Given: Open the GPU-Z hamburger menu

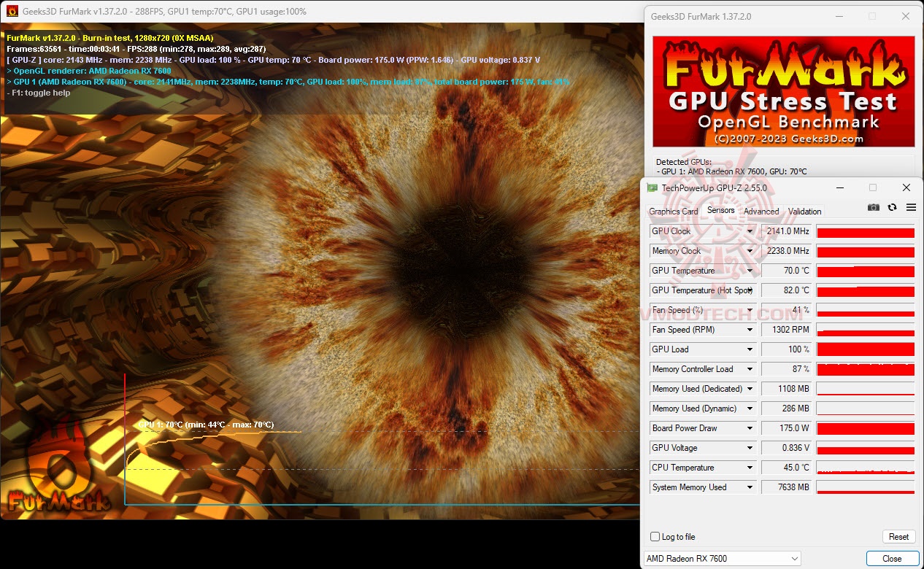Looking at the screenshot, I should tap(911, 207).
